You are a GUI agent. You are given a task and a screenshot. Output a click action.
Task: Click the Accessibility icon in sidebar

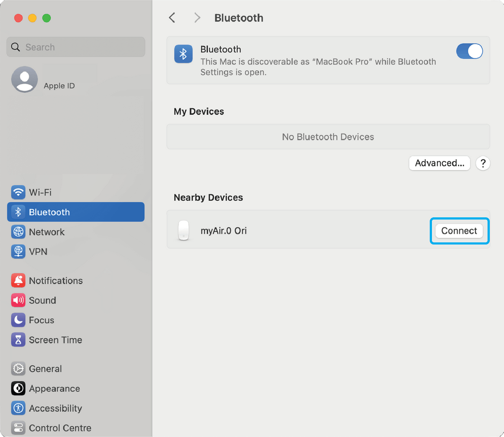tap(19, 408)
